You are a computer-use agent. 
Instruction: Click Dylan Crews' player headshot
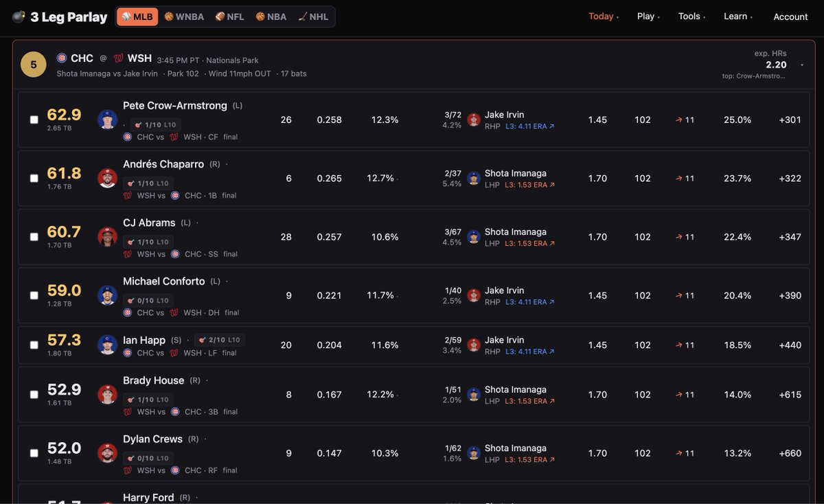click(x=107, y=453)
